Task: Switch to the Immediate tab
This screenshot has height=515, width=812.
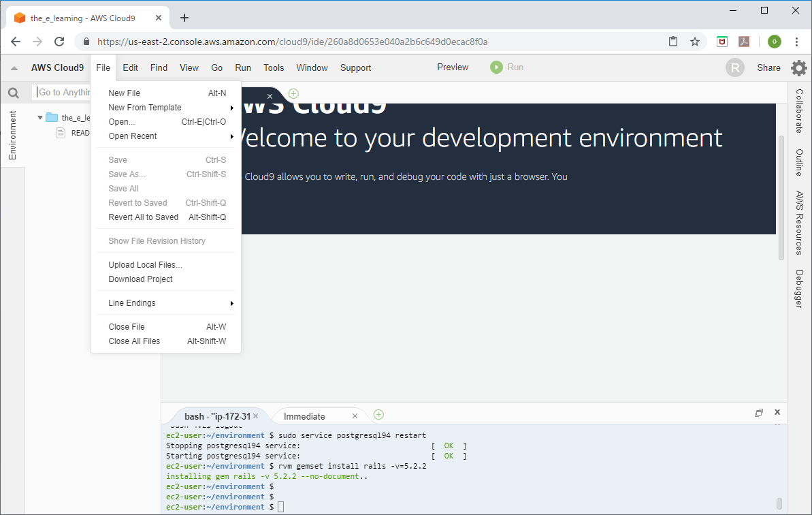Action: tap(304, 416)
